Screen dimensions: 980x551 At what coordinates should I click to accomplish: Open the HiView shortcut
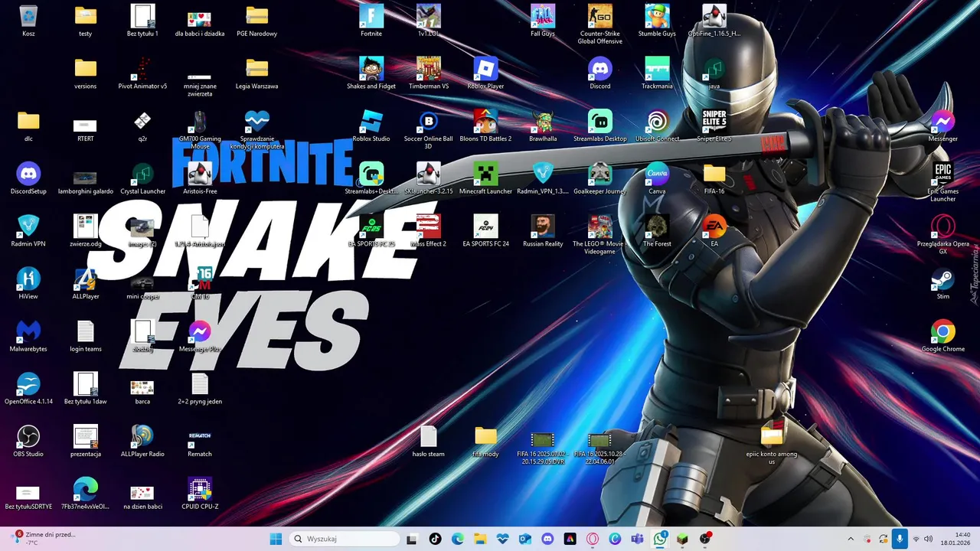28,283
